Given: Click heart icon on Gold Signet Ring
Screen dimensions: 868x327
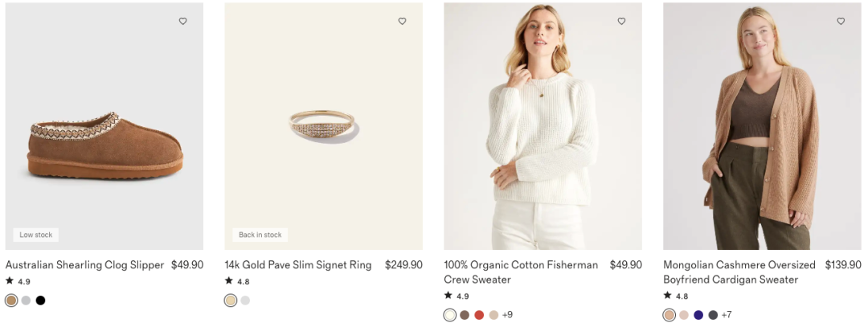Looking at the screenshot, I should (x=402, y=22).
